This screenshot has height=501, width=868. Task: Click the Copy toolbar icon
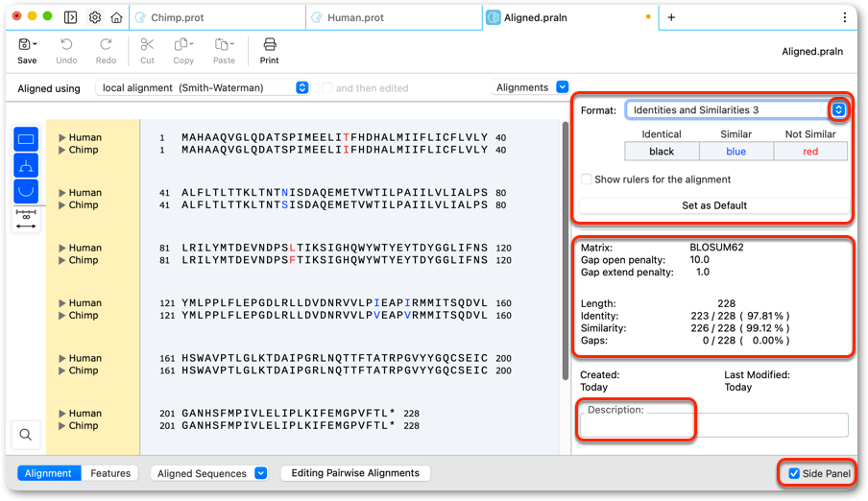click(x=181, y=44)
